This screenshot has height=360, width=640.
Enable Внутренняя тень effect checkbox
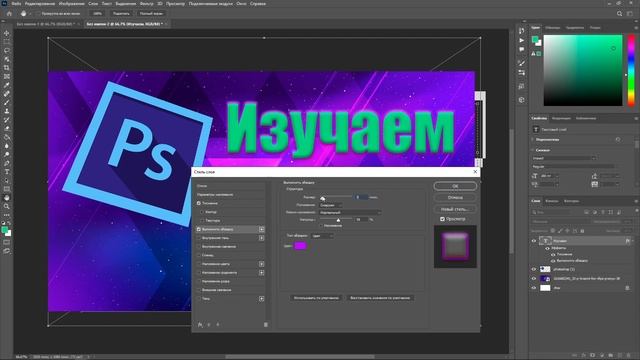[199, 238]
